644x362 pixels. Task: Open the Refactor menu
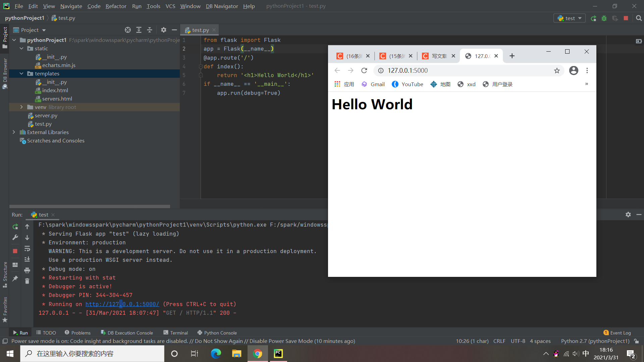pyautogui.click(x=116, y=6)
